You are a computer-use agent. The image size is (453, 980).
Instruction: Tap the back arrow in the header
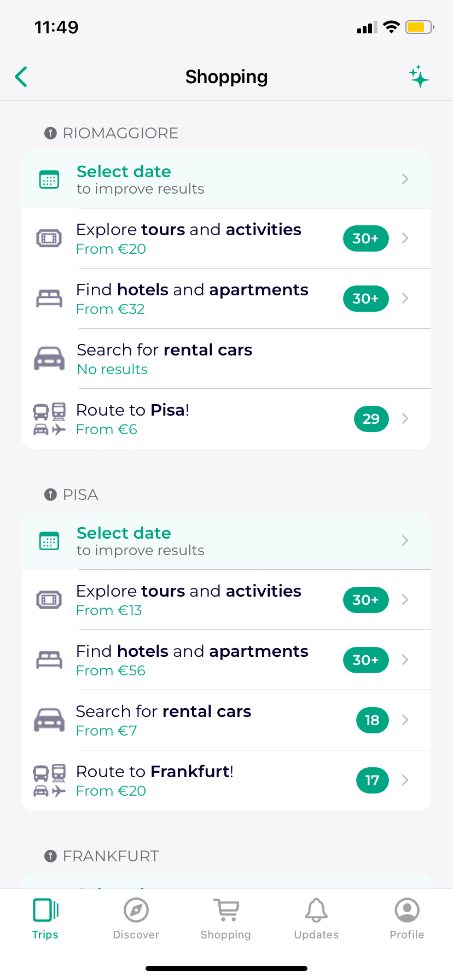[x=21, y=77]
